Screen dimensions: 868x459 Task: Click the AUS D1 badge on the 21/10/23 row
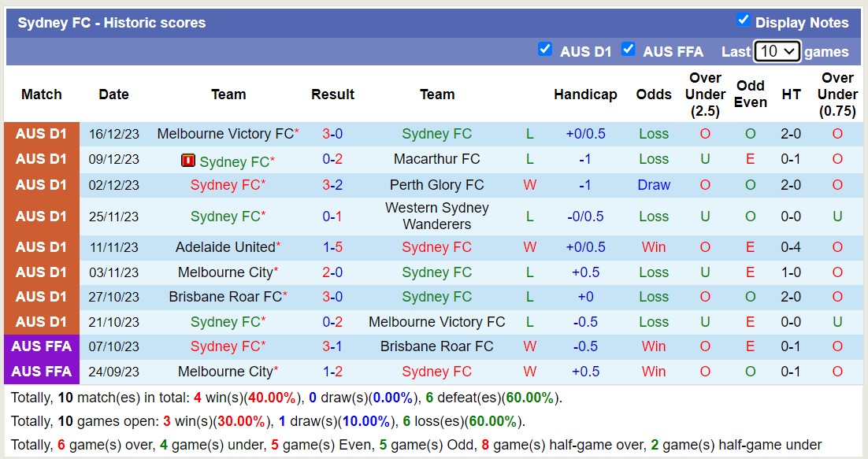pyautogui.click(x=41, y=322)
